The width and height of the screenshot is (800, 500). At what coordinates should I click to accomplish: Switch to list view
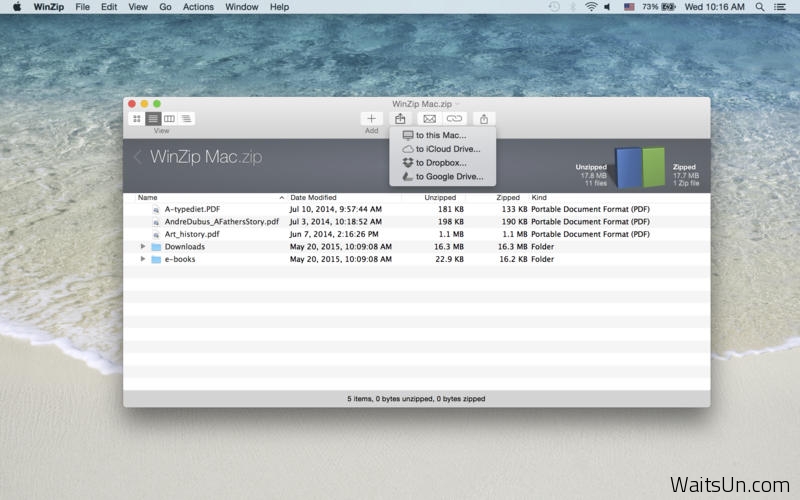(x=153, y=119)
